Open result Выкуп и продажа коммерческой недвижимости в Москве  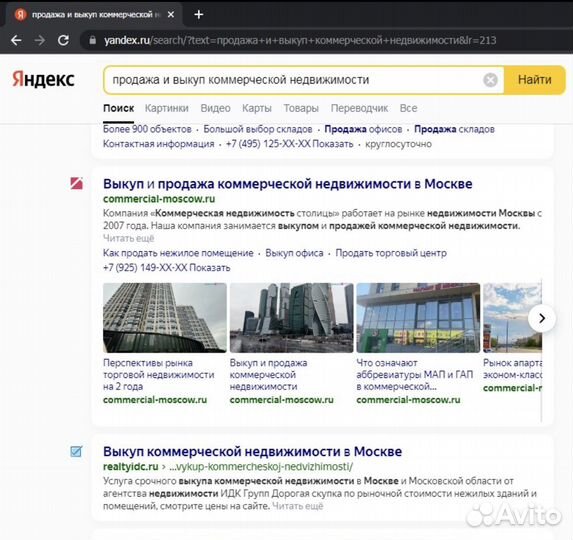288,184
